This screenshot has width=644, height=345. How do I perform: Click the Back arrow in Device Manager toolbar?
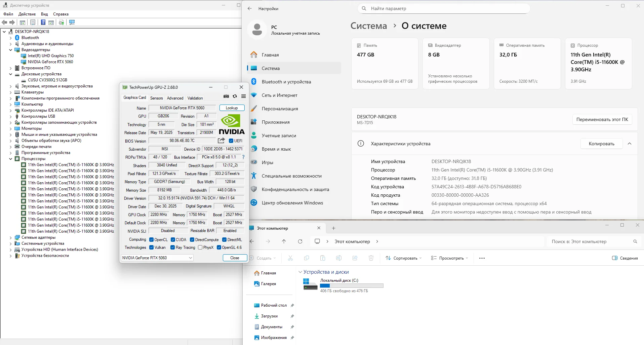[4, 22]
